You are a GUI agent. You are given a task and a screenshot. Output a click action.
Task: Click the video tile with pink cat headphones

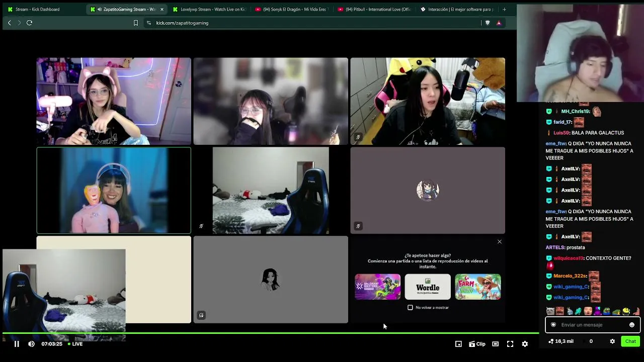point(114,101)
